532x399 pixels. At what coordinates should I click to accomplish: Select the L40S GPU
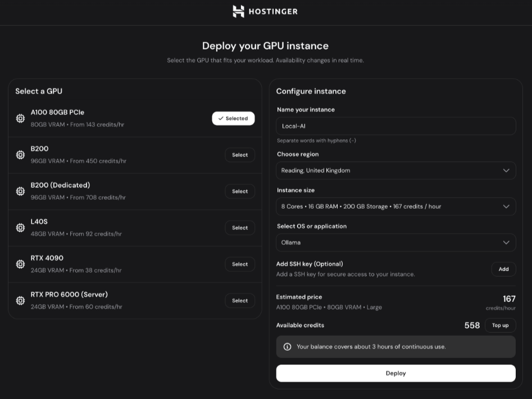tap(240, 228)
